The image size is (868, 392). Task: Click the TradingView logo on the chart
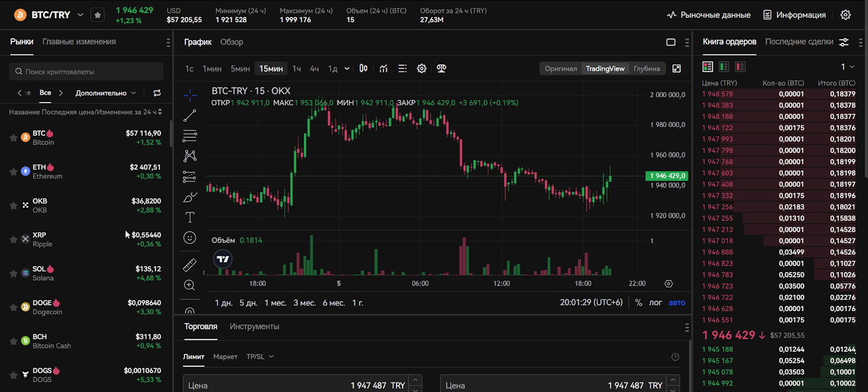click(223, 259)
